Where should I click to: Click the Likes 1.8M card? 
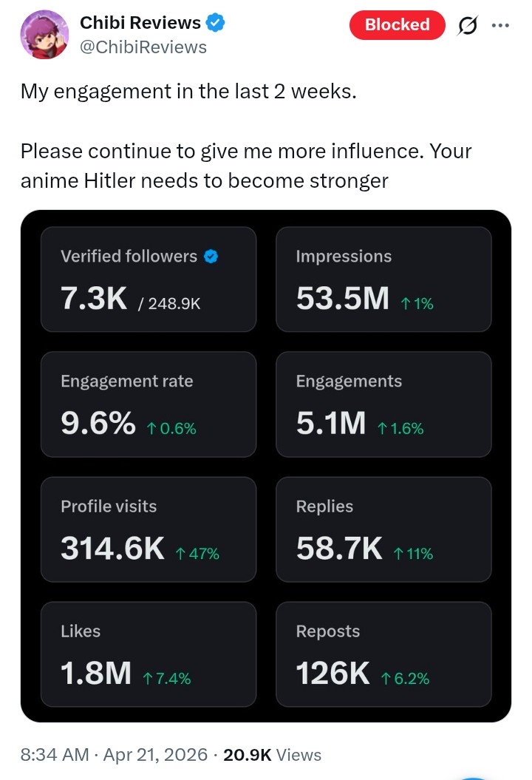click(148, 654)
